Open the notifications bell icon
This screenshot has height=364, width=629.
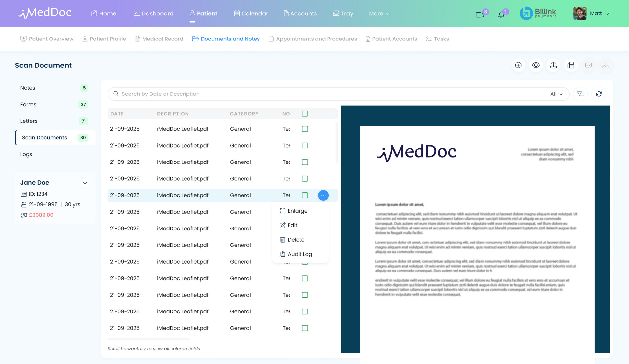click(x=501, y=15)
